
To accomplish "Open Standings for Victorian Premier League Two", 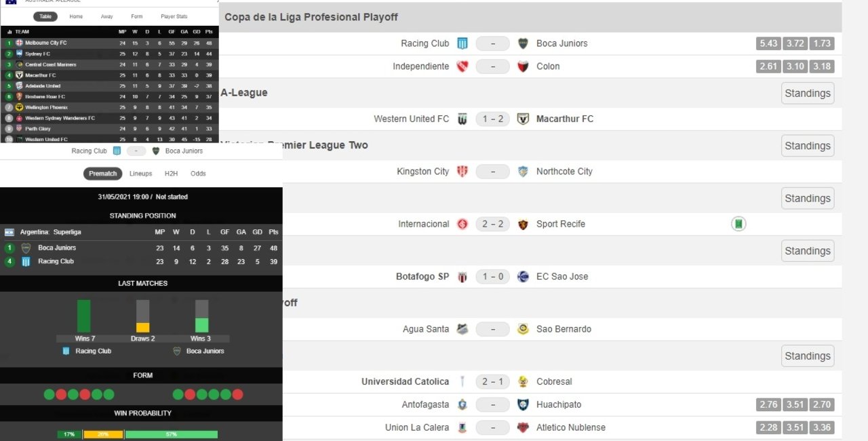I will click(x=808, y=145).
